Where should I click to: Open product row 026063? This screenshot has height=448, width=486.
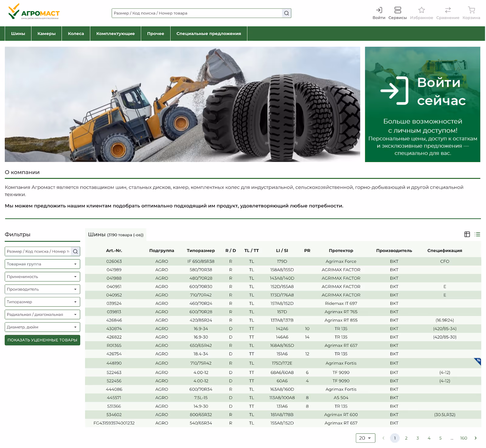(283, 261)
